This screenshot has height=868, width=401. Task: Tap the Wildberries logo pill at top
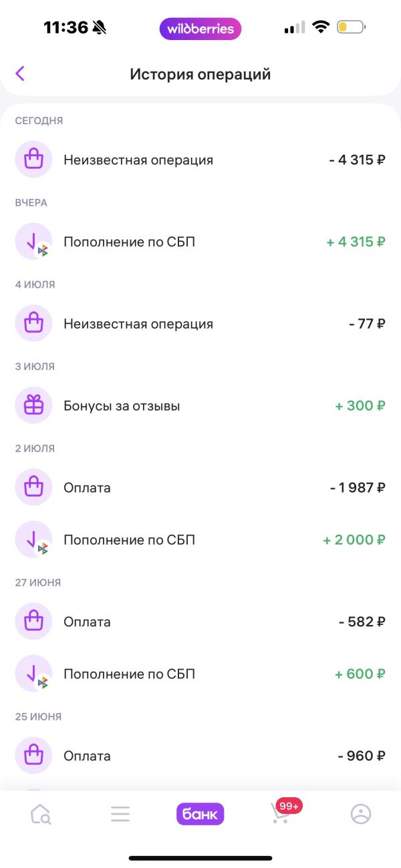(200, 29)
